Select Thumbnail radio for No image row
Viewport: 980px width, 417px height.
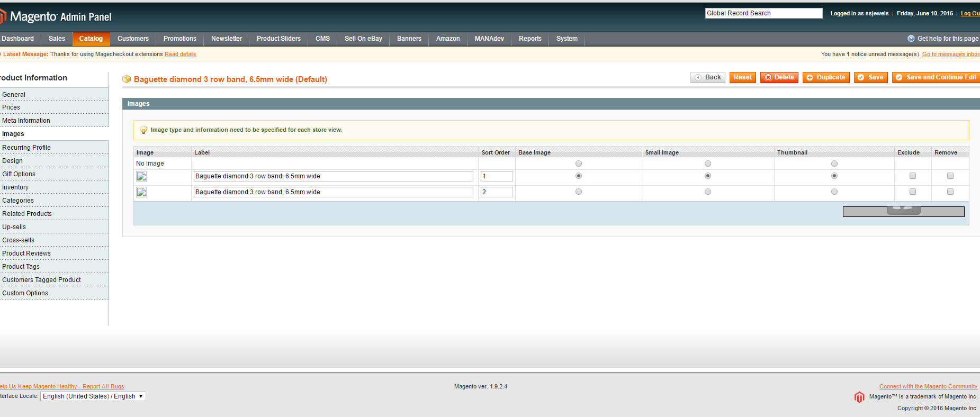[834, 164]
